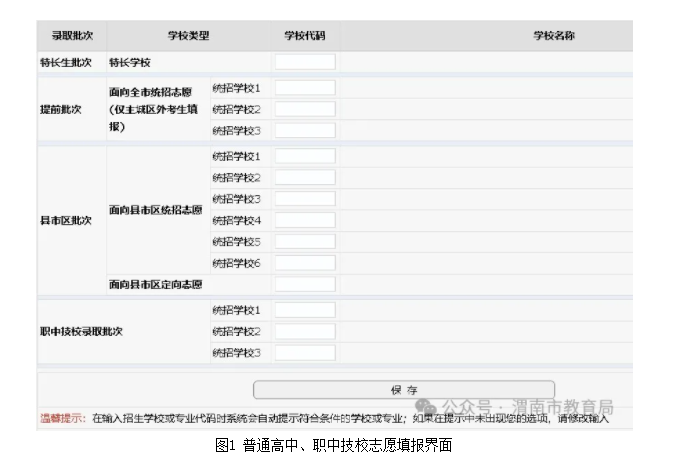Click school code field for 特长学校 row
The image size is (673, 476).
pyautogui.click(x=305, y=62)
